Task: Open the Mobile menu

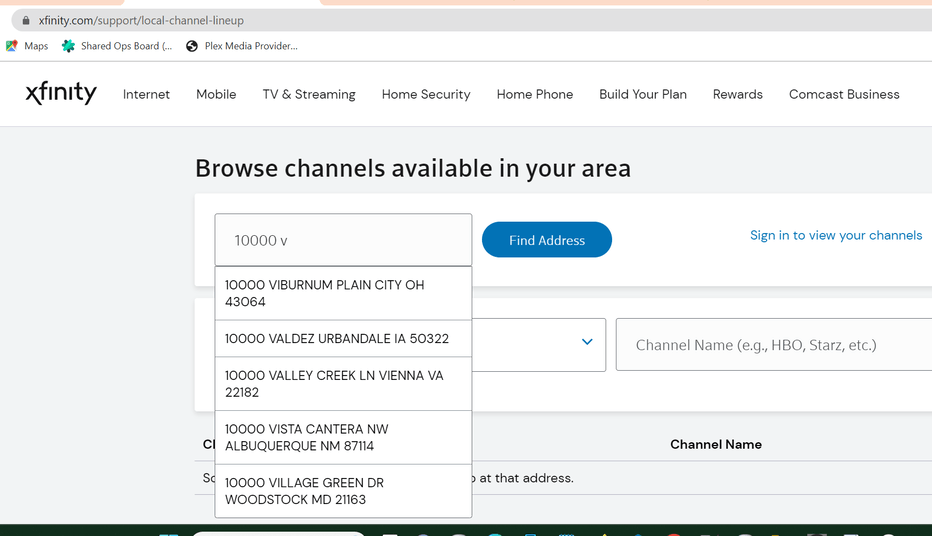Action: point(216,94)
